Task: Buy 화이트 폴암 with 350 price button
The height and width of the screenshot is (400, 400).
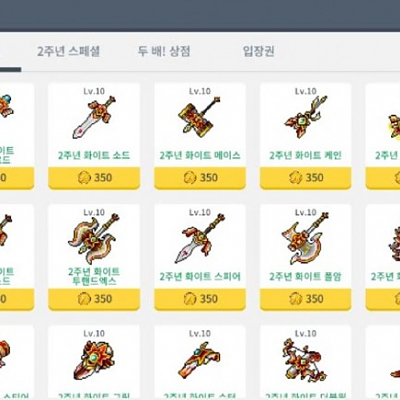Action: (305, 299)
